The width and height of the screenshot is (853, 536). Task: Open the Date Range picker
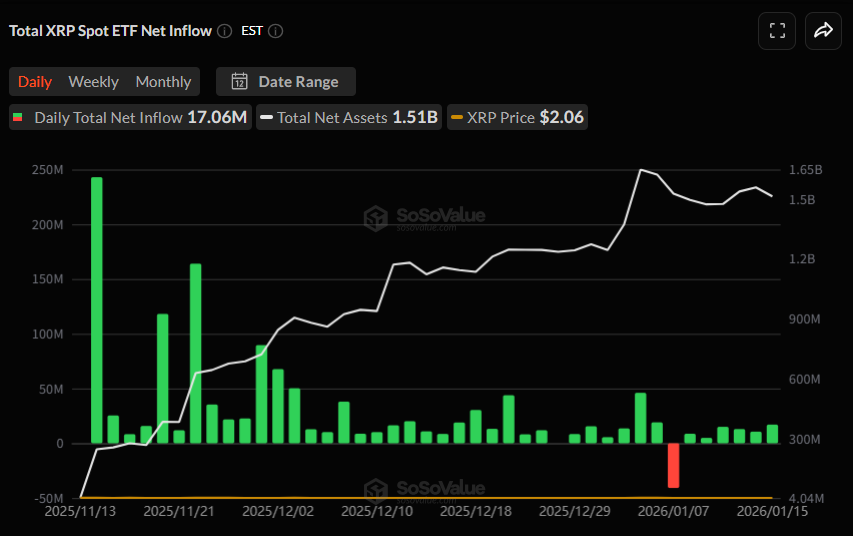pos(286,82)
